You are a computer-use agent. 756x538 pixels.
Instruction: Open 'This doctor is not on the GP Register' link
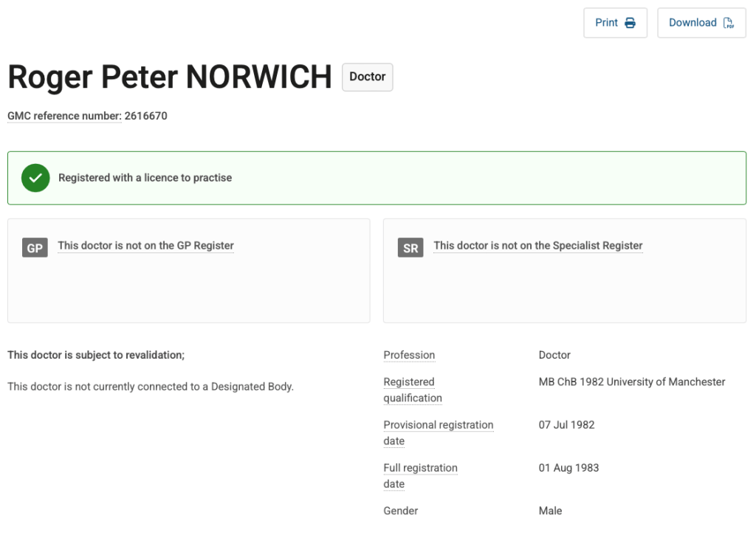145,245
